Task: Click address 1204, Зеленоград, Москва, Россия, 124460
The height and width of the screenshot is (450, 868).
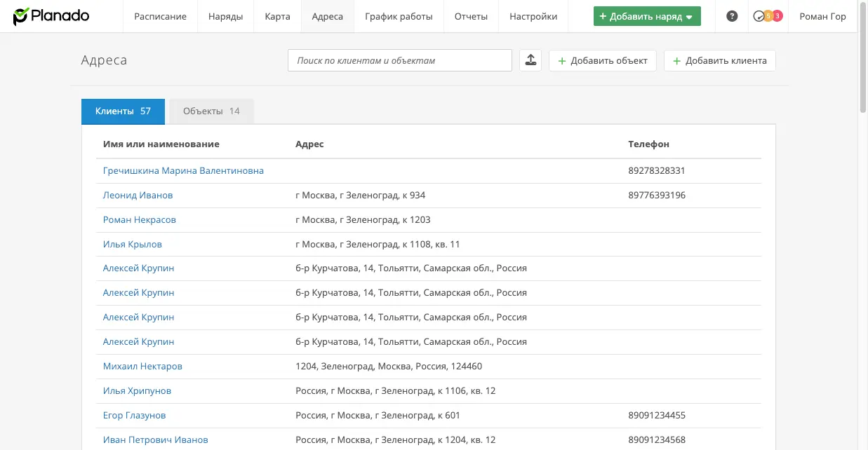Action: (x=389, y=366)
